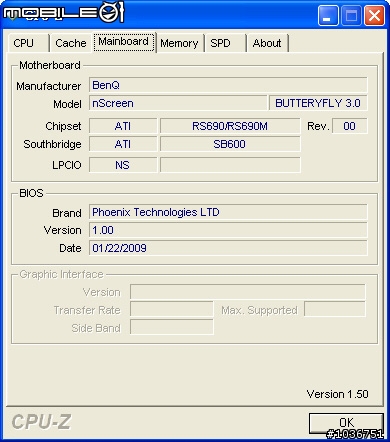Click the BUTTERYFLY 3.0 value
390x442 pixels.
pos(318,103)
